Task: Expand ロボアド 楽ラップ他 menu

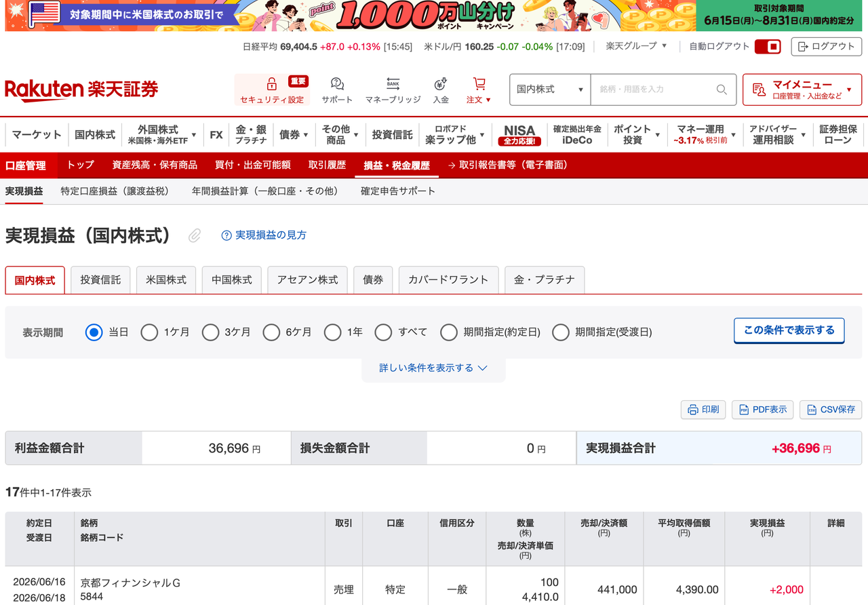Action: (x=455, y=134)
